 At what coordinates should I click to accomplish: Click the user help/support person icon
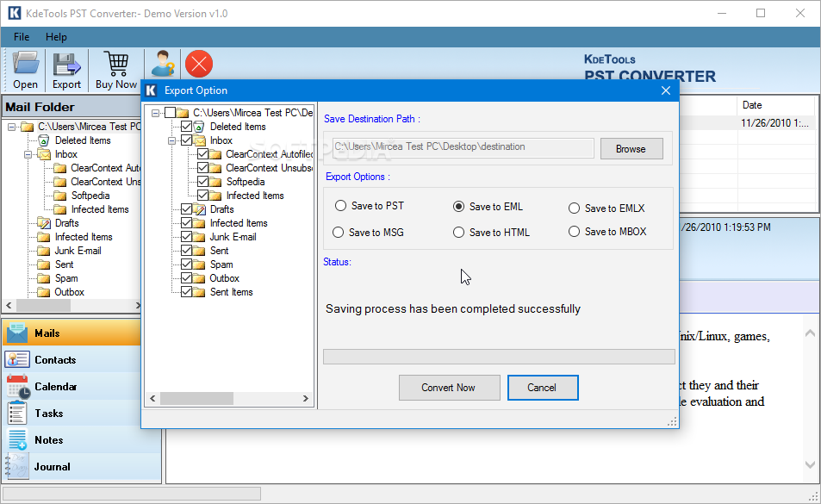pos(163,64)
